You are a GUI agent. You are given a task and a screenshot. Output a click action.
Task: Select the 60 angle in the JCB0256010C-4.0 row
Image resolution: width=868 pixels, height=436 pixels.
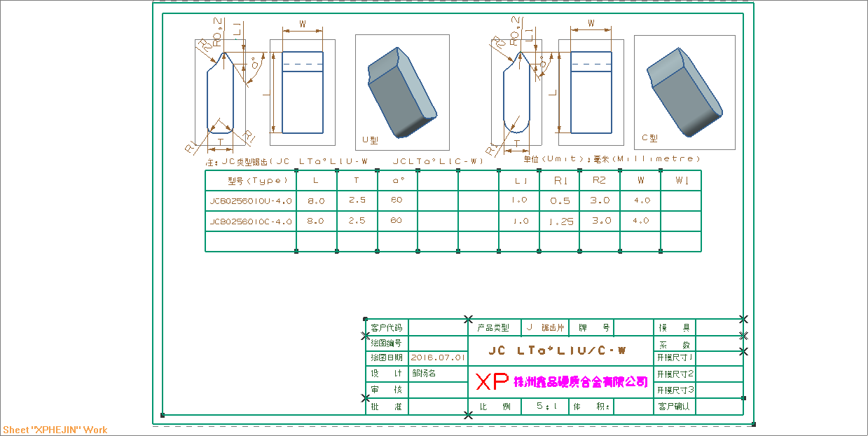click(397, 221)
